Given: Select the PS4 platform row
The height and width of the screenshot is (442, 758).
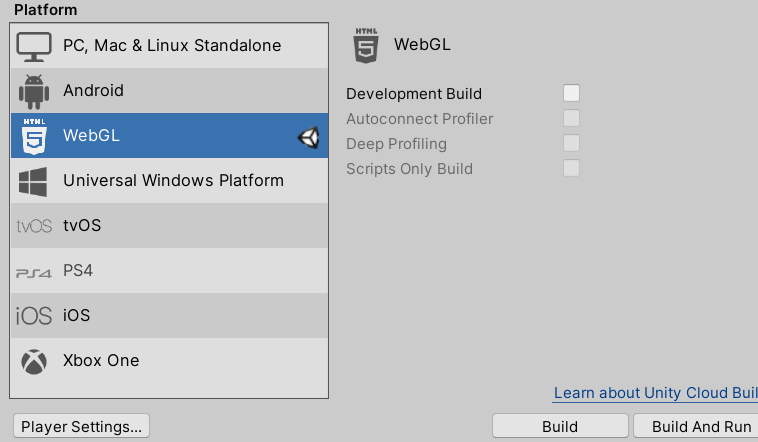Looking at the screenshot, I should tap(169, 270).
